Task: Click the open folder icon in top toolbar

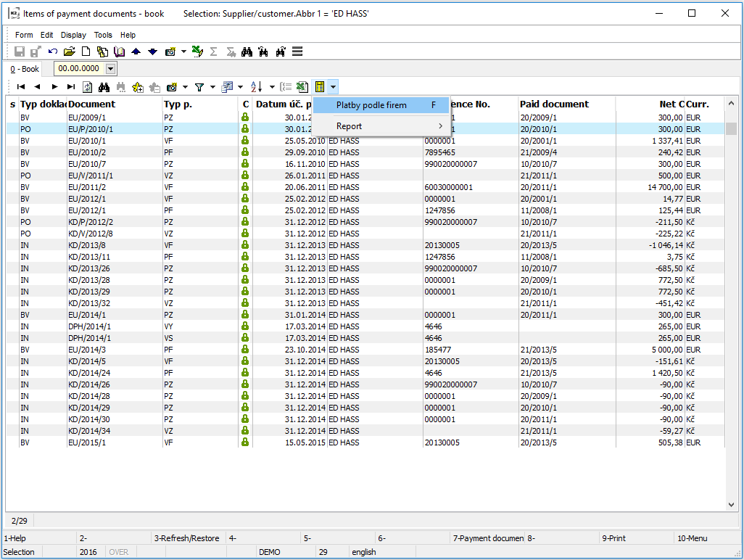Action: tap(70, 52)
